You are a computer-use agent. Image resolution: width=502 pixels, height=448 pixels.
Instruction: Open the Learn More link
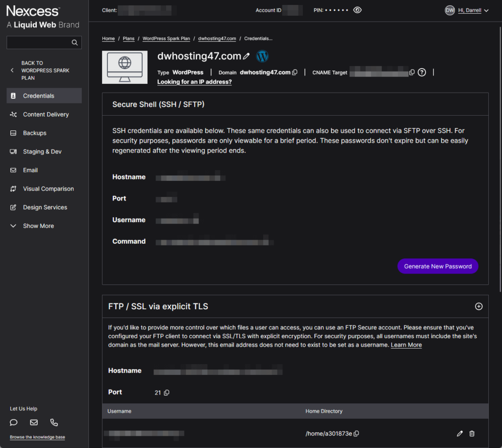(406, 345)
